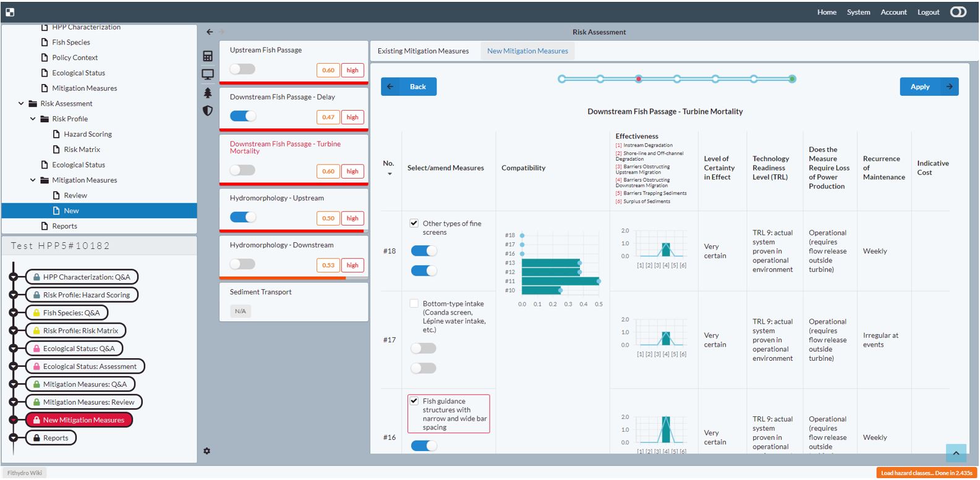The width and height of the screenshot is (980, 480).
Task: Toggle Upstream Fish Passage switch
Action: (242, 69)
